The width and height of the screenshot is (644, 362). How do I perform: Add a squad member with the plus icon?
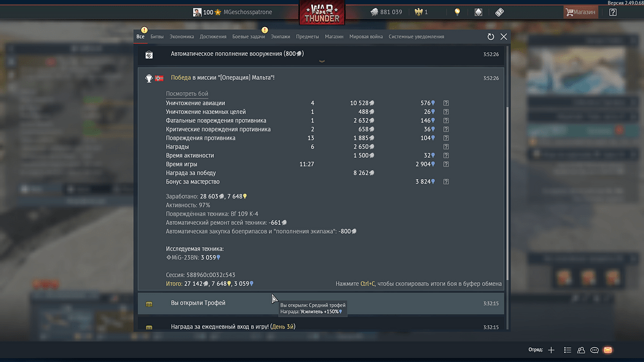tap(551, 350)
